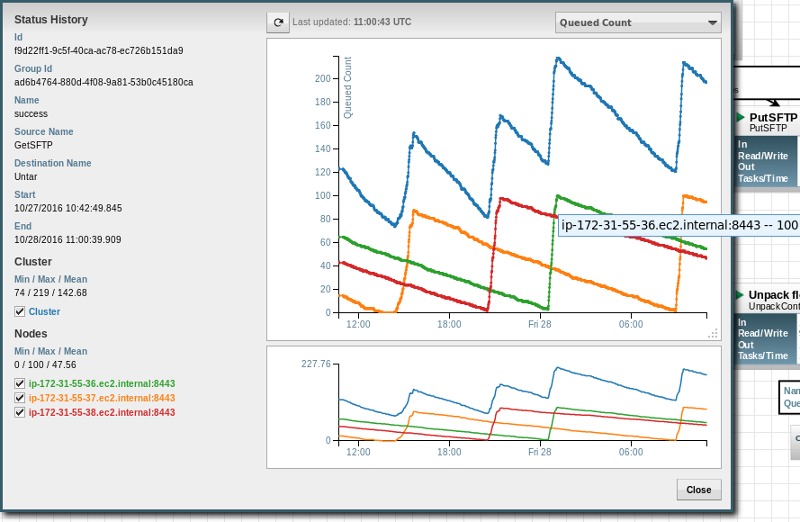Click the PutSFTP processor title
Image resolution: width=800 pixels, height=522 pixels.
click(772, 117)
